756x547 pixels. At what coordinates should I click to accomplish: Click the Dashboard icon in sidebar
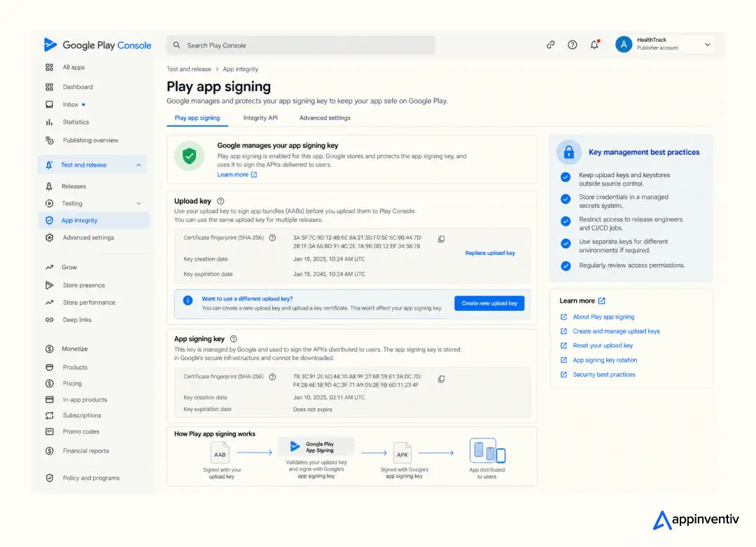click(x=49, y=87)
